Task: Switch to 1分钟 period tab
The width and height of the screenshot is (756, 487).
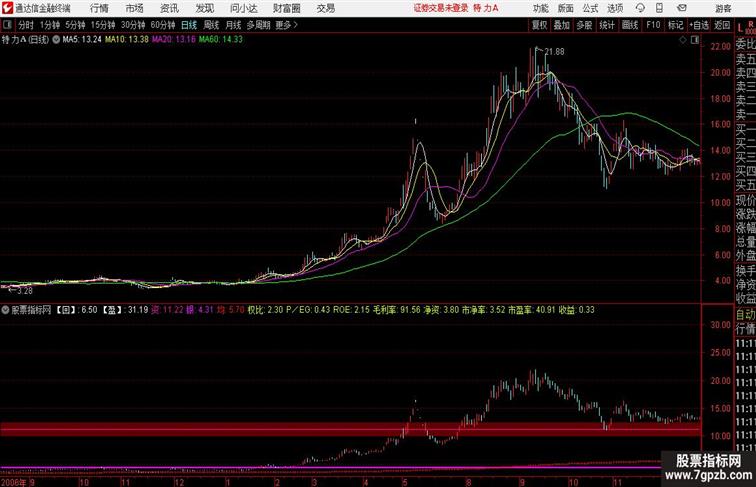Action: (x=50, y=25)
